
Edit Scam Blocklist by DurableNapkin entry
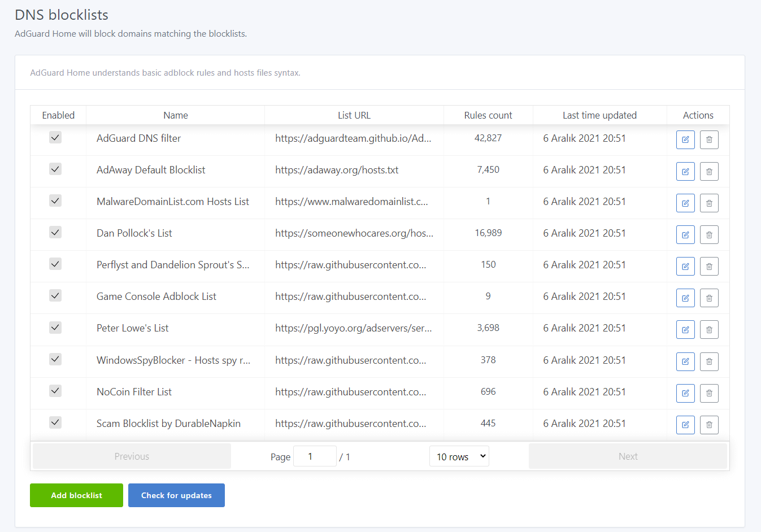[x=685, y=425]
